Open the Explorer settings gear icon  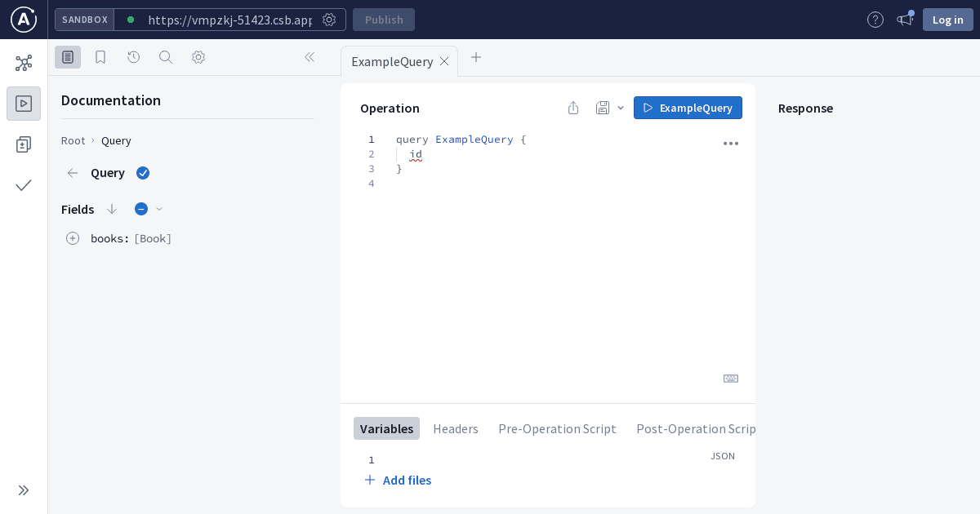point(198,57)
